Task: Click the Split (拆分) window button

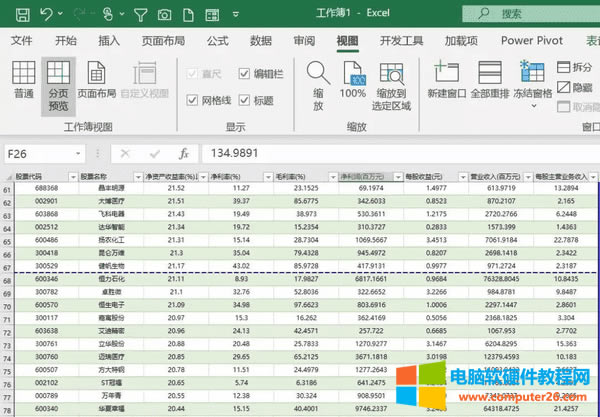Action: (575, 67)
